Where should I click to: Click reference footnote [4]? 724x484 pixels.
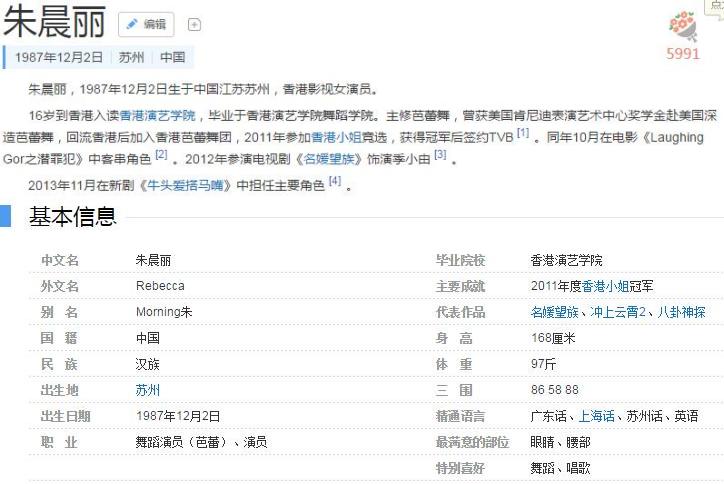335,181
